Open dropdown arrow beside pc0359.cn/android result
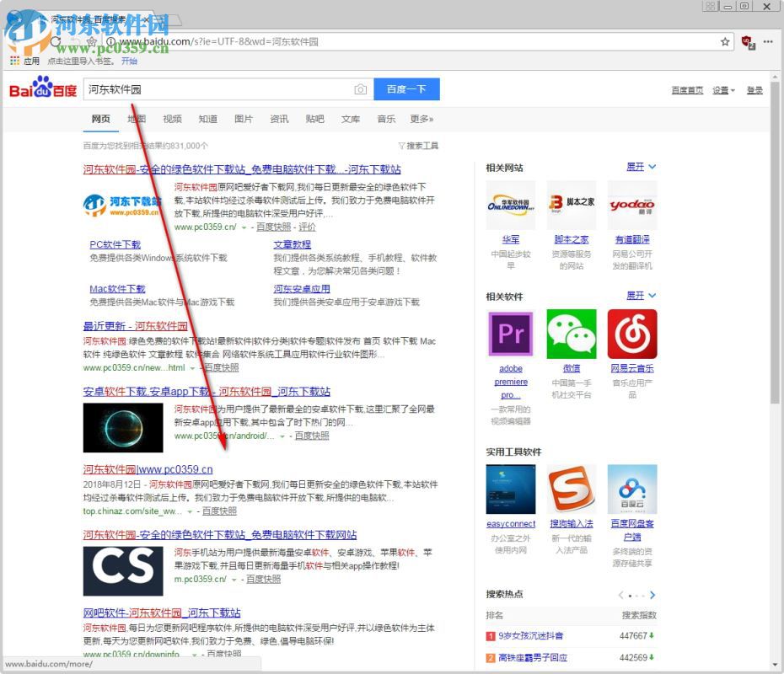Image resolution: width=784 pixels, height=674 pixels. 282,436
